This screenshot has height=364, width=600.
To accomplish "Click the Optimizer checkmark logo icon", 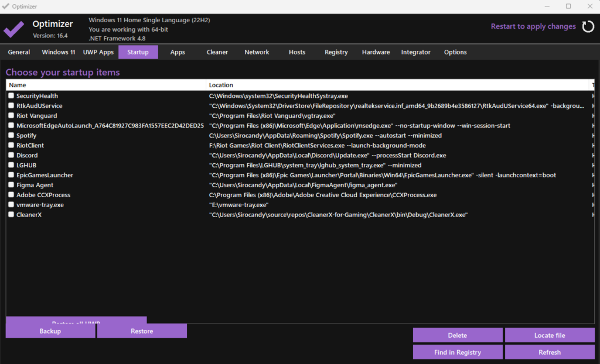I will click(14, 29).
